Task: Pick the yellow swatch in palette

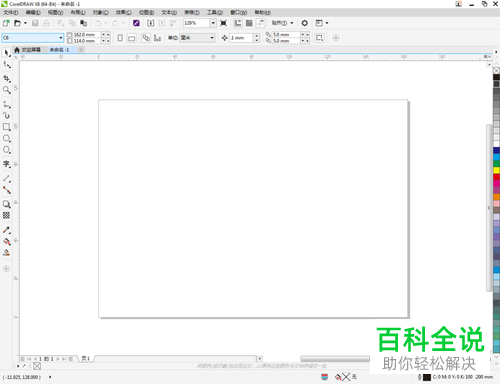Action: click(496, 170)
